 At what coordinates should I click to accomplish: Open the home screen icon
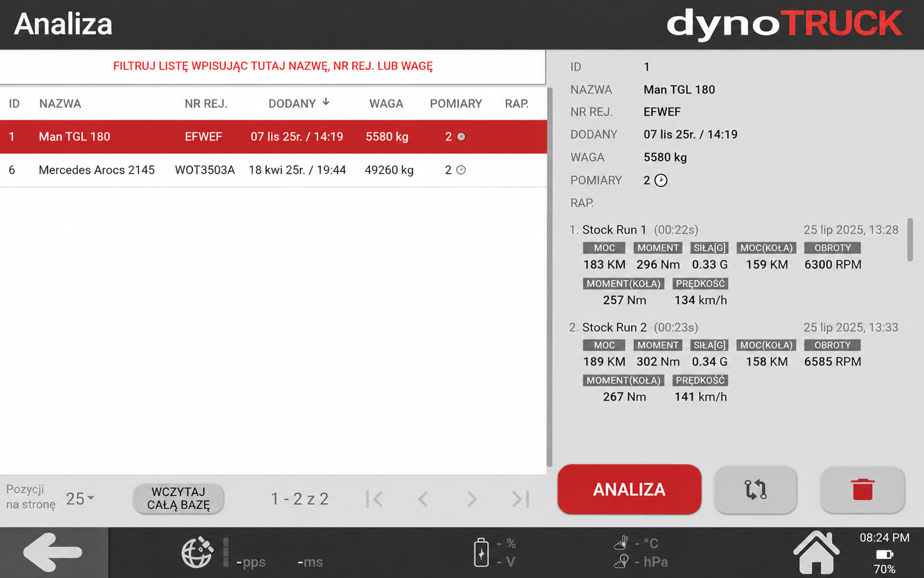pos(816,552)
